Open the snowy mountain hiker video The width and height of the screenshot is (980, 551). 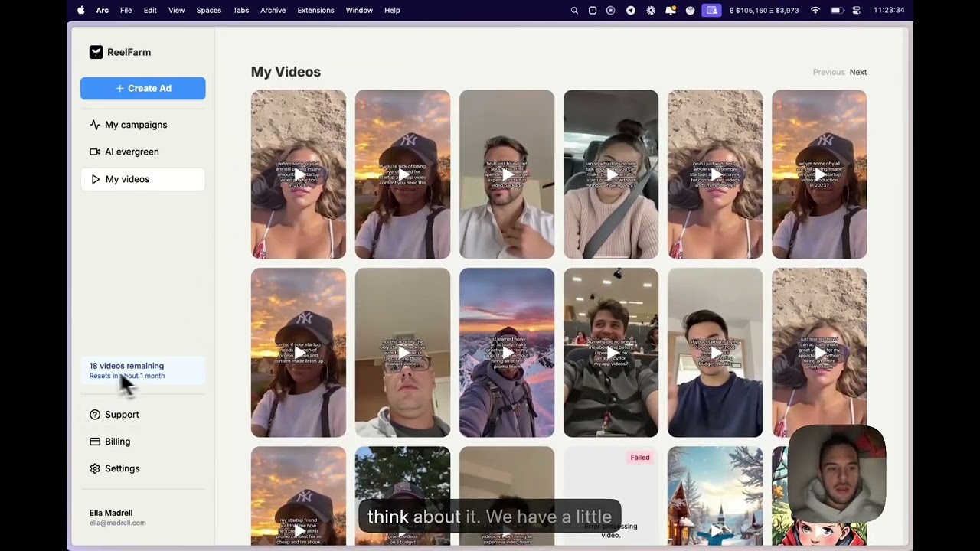pos(507,353)
